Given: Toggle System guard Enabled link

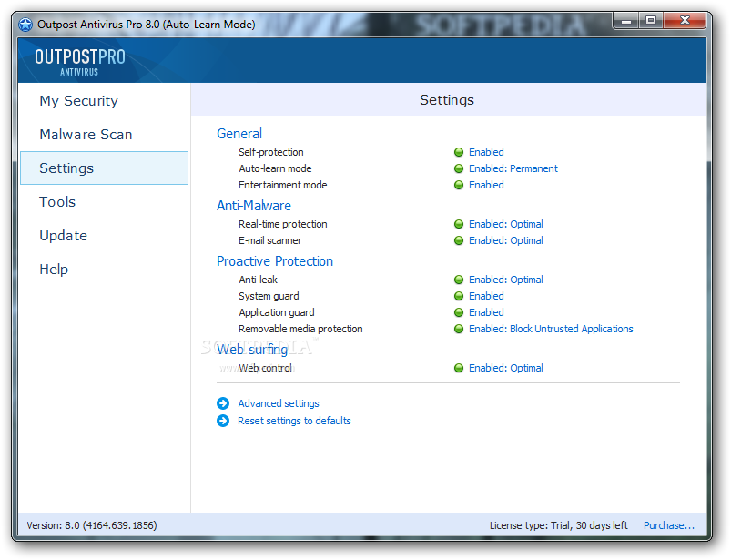Looking at the screenshot, I should coord(486,296).
